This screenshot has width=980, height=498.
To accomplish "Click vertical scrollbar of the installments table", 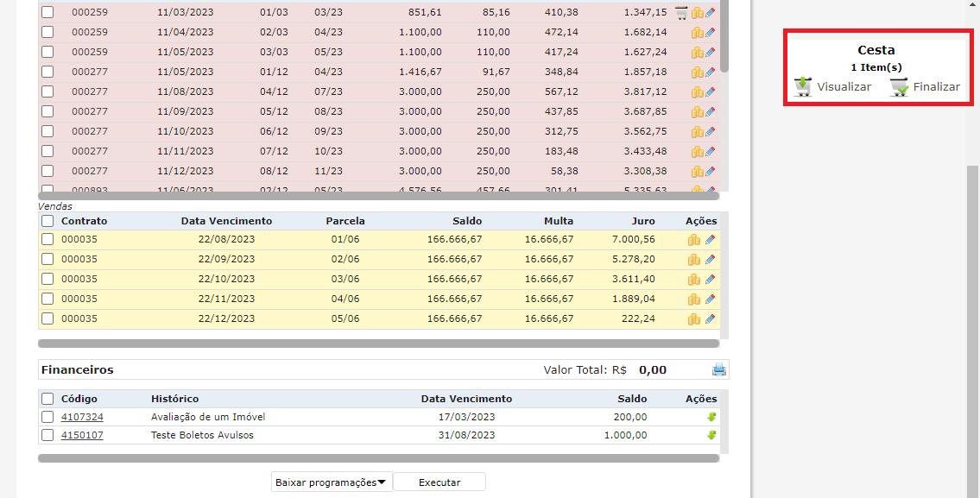I will coord(724,36).
